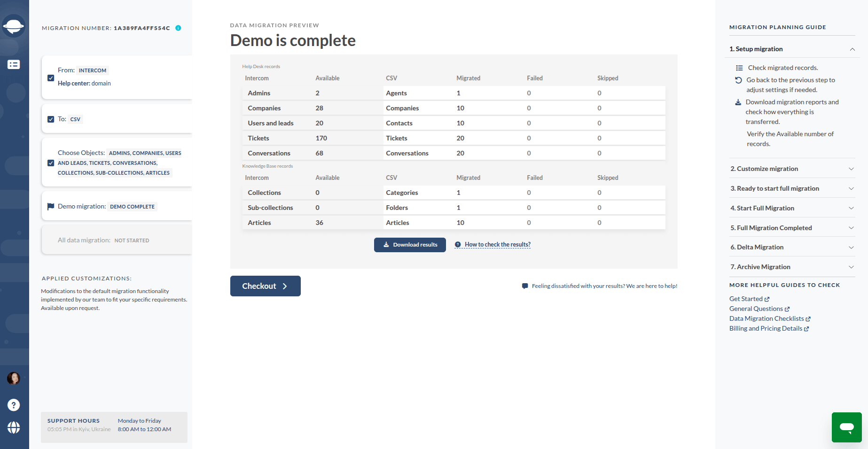The image size is (868, 449).
Task: Click the question mark help icon in sidebar
Action: (14, 405)
